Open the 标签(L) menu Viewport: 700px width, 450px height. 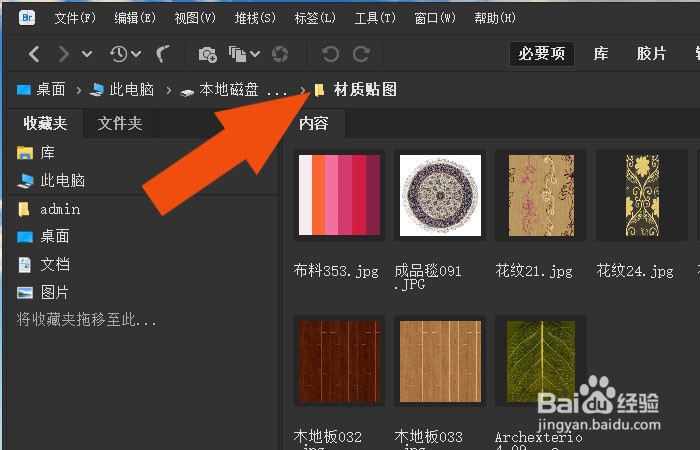pos(315,18)
